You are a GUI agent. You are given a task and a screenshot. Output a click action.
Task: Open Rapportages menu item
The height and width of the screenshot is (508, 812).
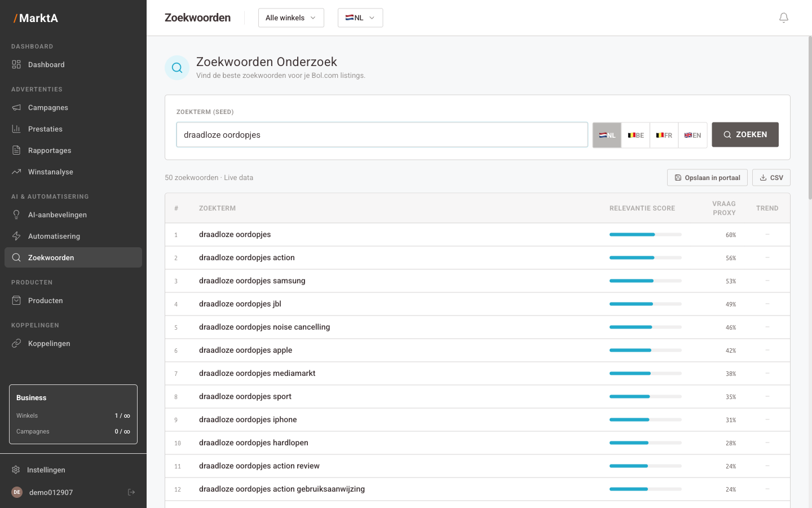[73, 150]
